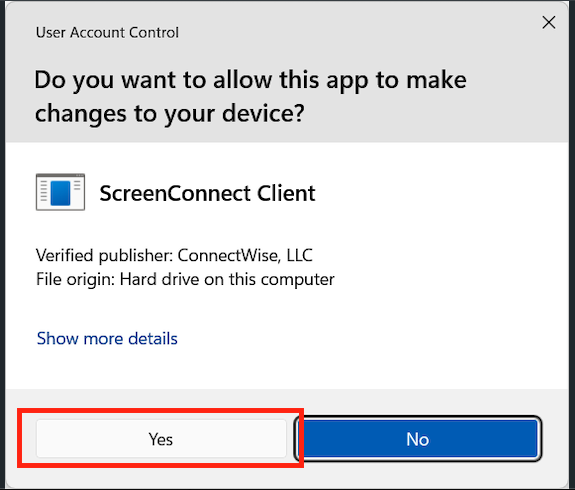Close the User Account Control dialog

point(549,23)
